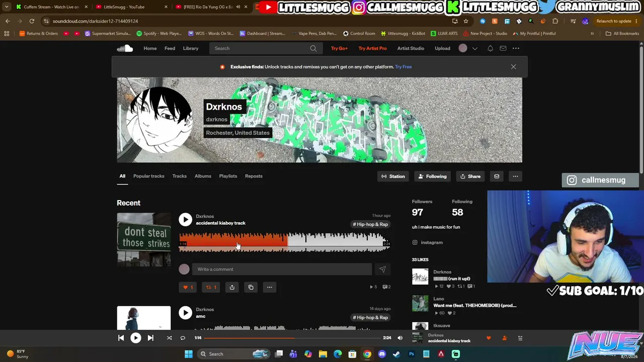Open SoundCloud messages envelope icon
This screenshot has width=644, height=362.
coord(503,48)
